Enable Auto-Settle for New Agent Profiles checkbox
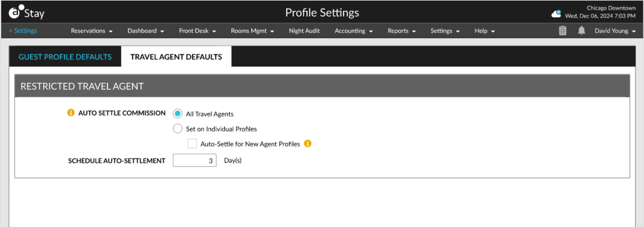Screen dimensions: 644x227 coord(192,144)
